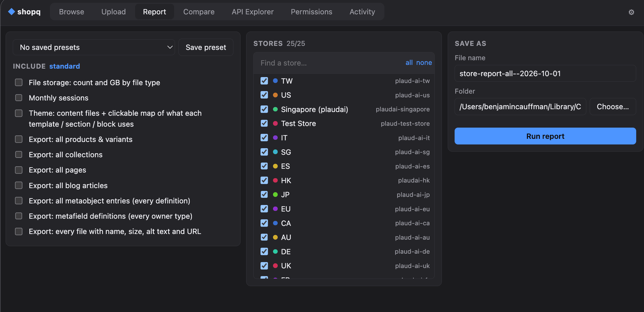Uncheck the JP store
The image size is (644, 312).
coord(264,194)
